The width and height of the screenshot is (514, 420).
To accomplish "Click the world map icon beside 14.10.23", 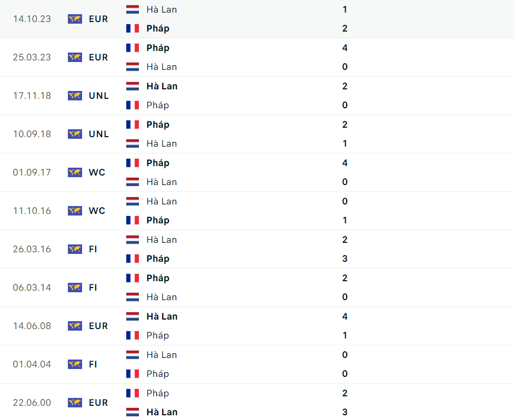I will [x=75, y=19].
